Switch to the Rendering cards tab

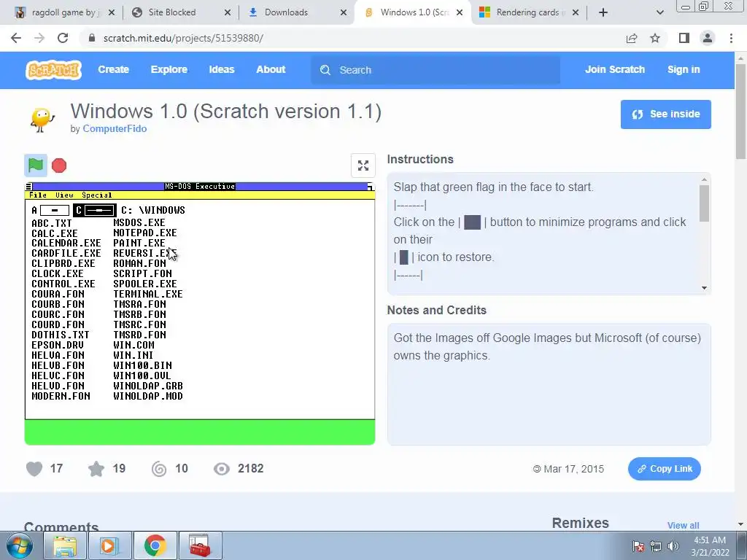[x=529, y=12]
